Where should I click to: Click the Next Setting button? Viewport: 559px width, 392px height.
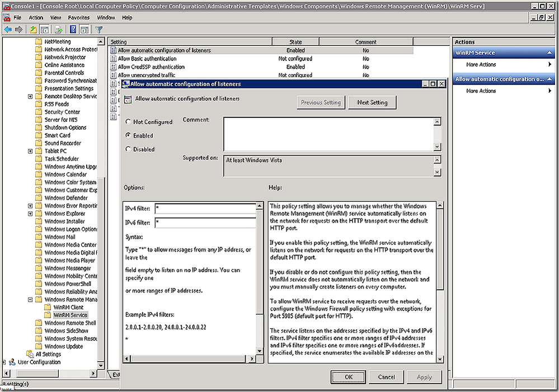(x=372, y=103)
